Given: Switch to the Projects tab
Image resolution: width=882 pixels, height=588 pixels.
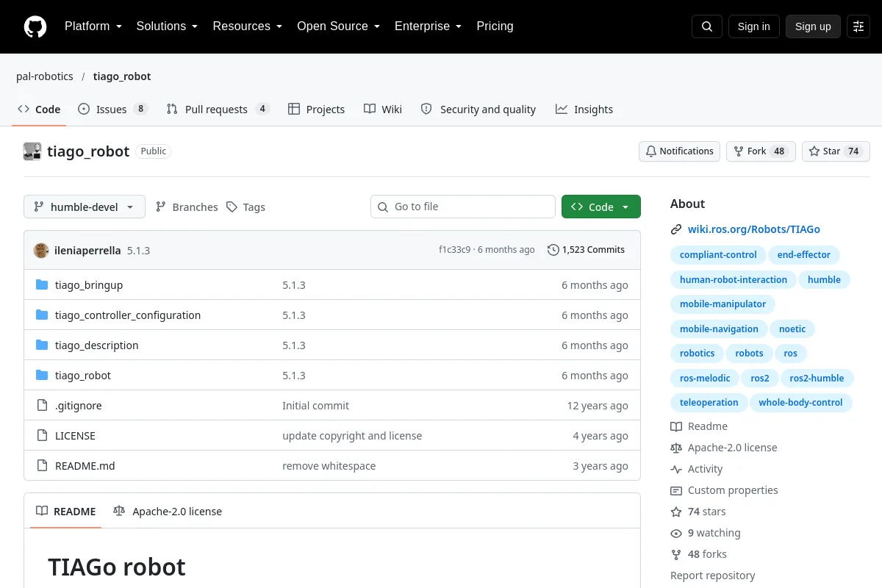Looking at the screenshot, I should (316, 109).
